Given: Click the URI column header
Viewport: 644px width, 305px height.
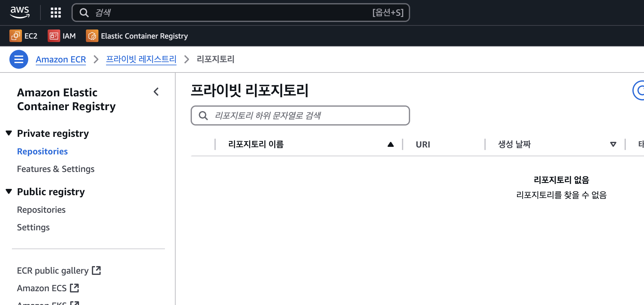Looking at the screenshot, I should [423, 144].
